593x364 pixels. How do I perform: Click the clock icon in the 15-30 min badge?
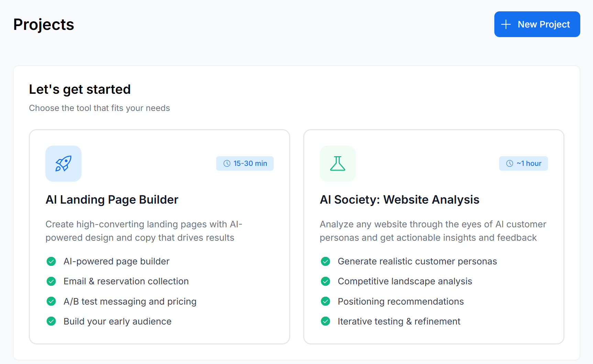coord(227,163)
